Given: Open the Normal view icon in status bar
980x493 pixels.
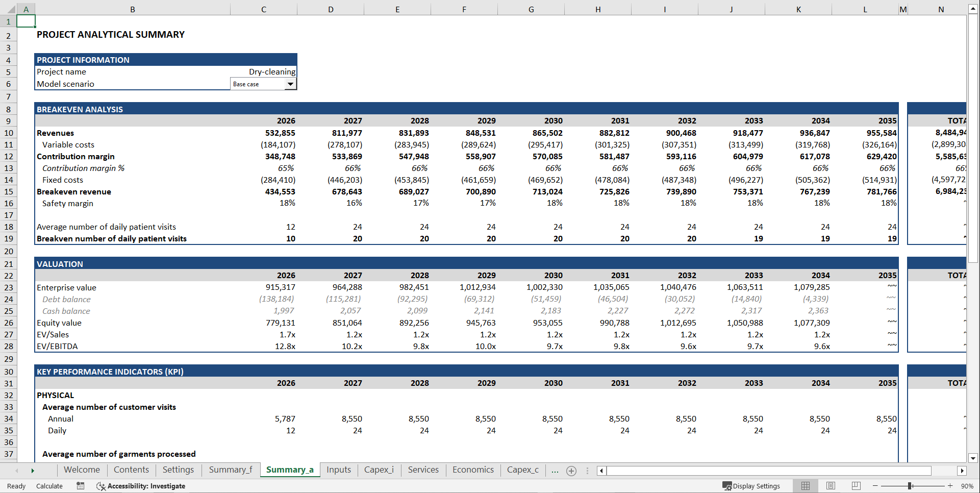Looking at the screenshot, I should (x=806, y=485).
